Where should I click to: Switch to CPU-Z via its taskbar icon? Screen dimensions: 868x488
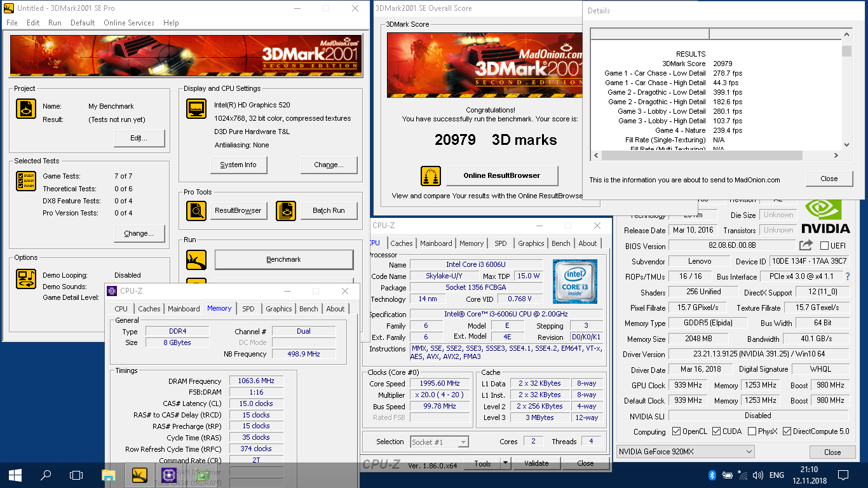coord(169,475)
